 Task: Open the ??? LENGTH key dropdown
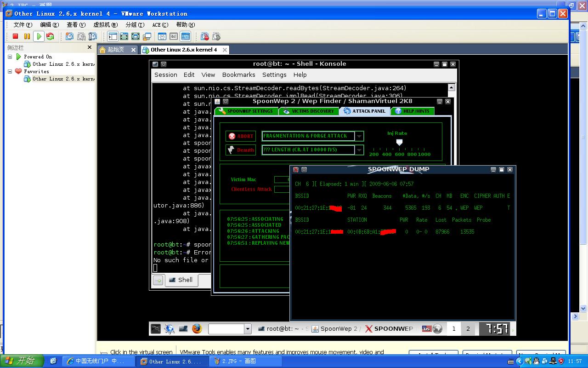click(x=359, y=150)
